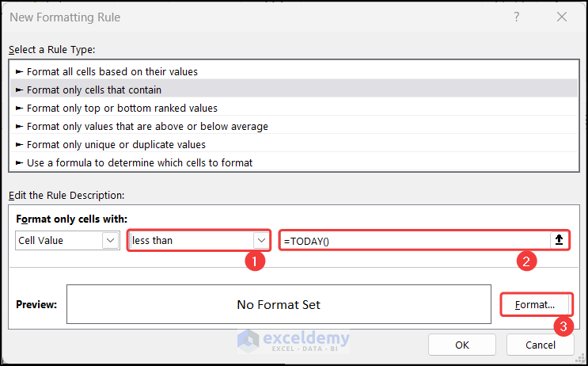Choose "Format only top or bottom ranked values"

pyautogui.click(x=122, y=108)
